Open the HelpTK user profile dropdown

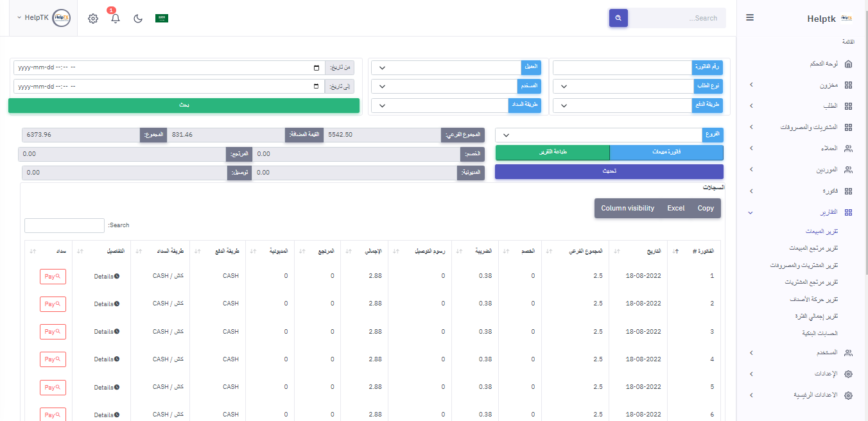pos(44,18)
